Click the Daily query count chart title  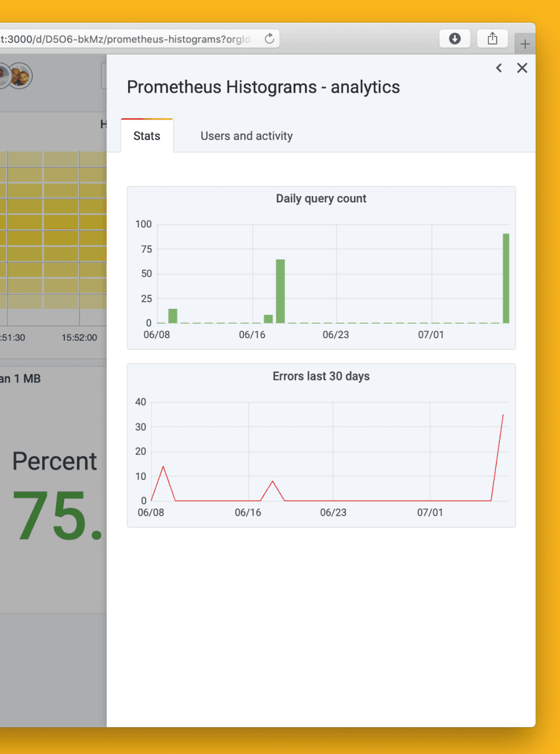321,198
